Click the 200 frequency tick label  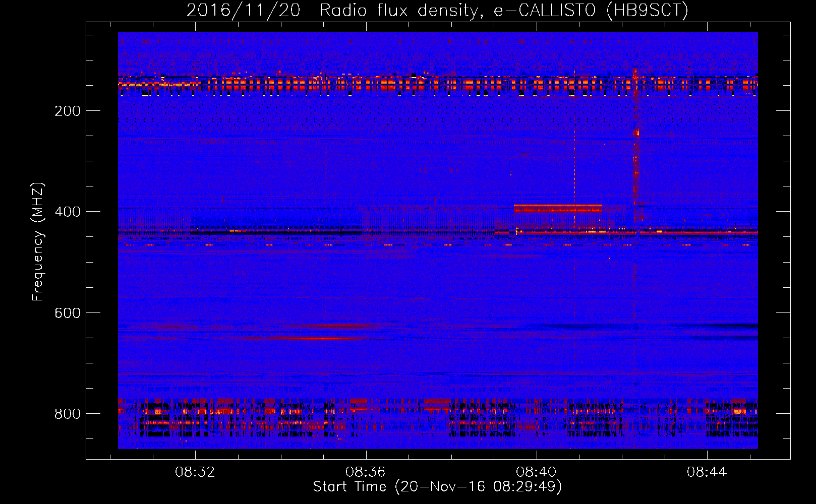(x=68, y=111)
